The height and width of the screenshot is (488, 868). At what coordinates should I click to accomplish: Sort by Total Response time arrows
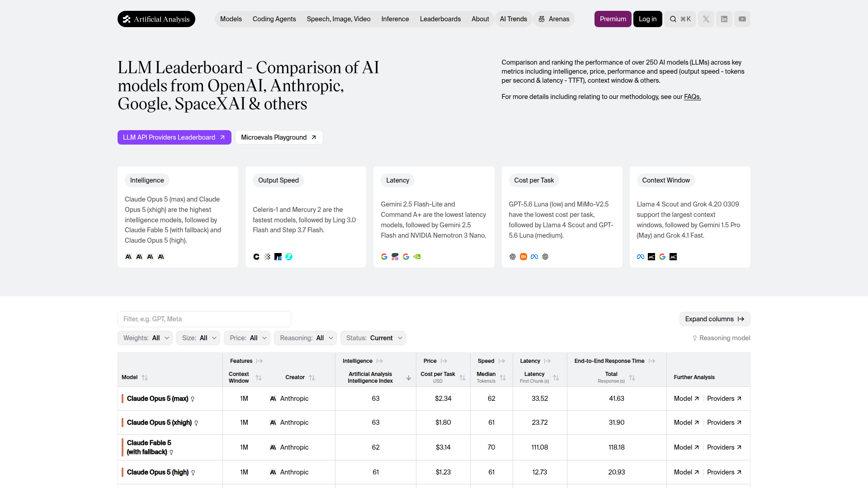[x=632, y=377]
